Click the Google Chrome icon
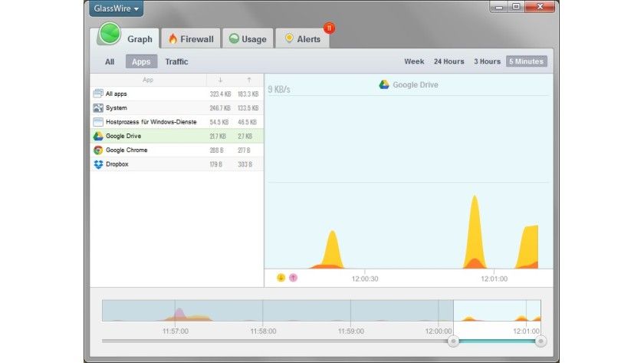 tap(98, 150)
